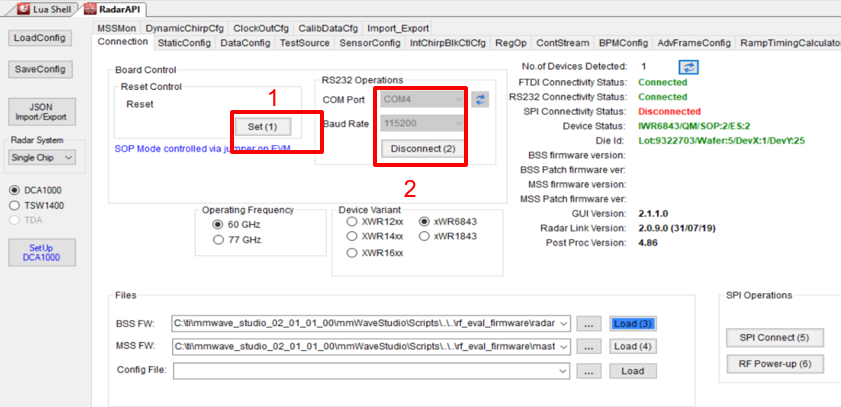Viewport: 841px width, 407px height.
Task: Choose the 60 GHz operating frequency
Action: tap(237, 224)
